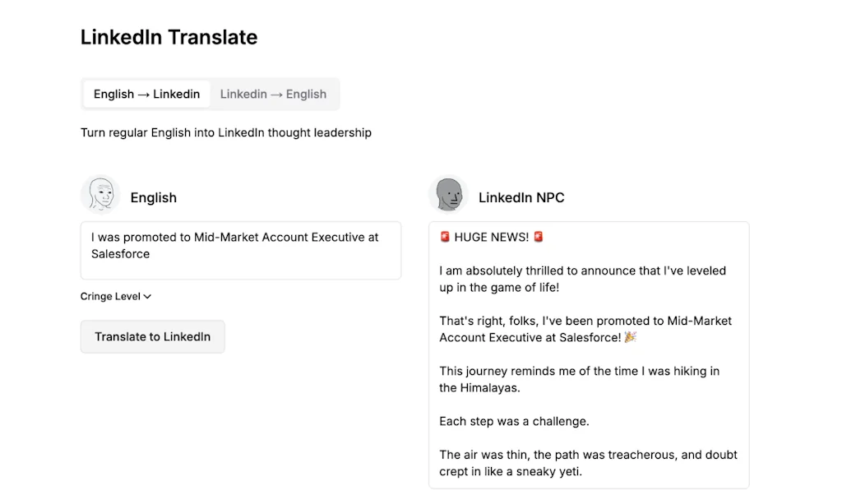Focus the English input text box
The width and height of the screenshot is (842, 504).
[x=240, y=250]
